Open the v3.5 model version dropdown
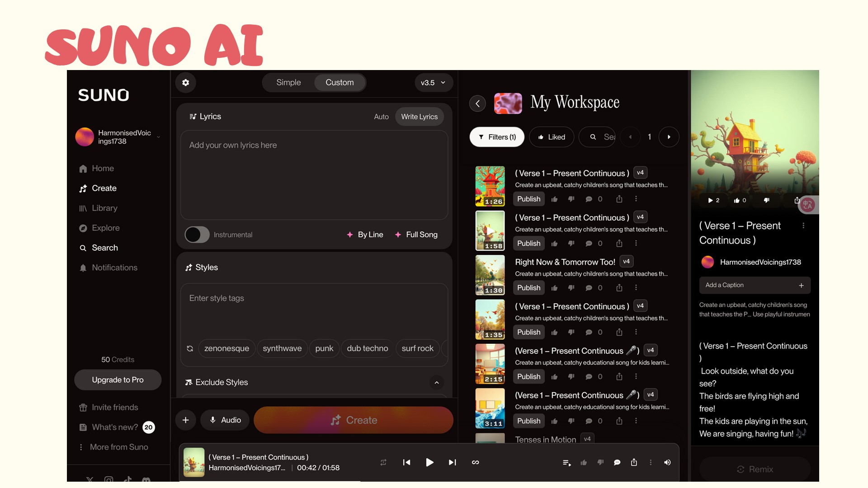Viewport: 868px width, 488px height. 434,83
